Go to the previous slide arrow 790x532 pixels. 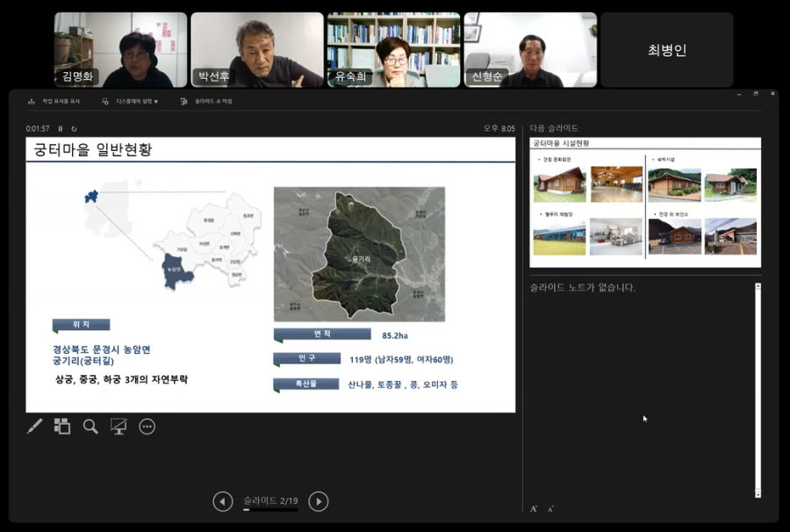pos(223,501)
